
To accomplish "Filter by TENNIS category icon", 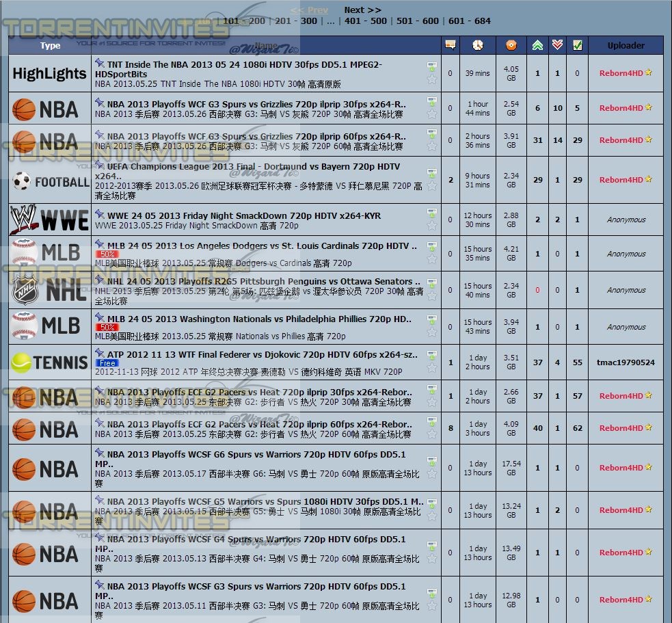I will (49, 362).
